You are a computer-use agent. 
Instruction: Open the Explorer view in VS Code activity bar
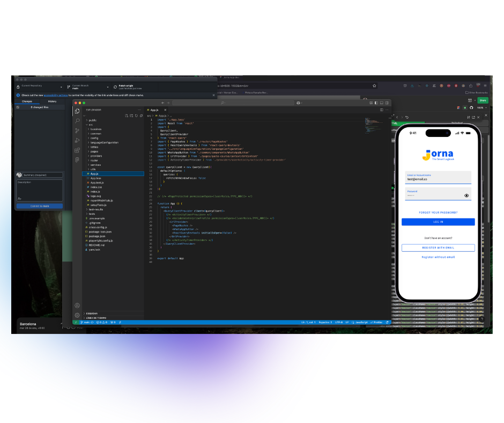[77, 111]
